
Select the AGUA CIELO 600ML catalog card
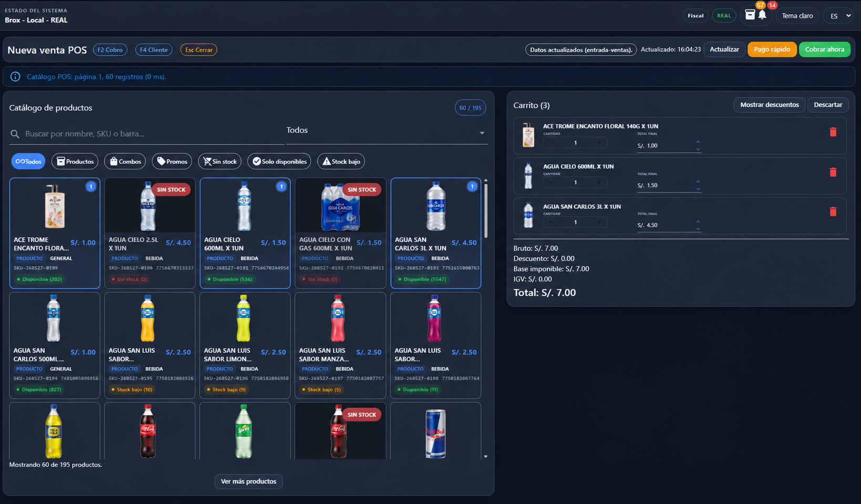245,233
